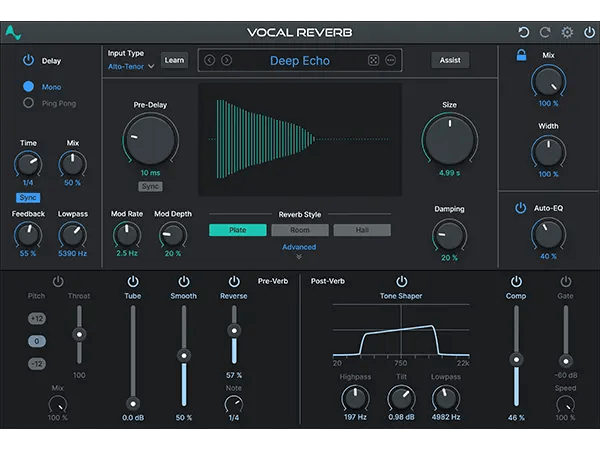Set pitch to -12 button
This screenshot has width=600, height=450.
(37, 364)
